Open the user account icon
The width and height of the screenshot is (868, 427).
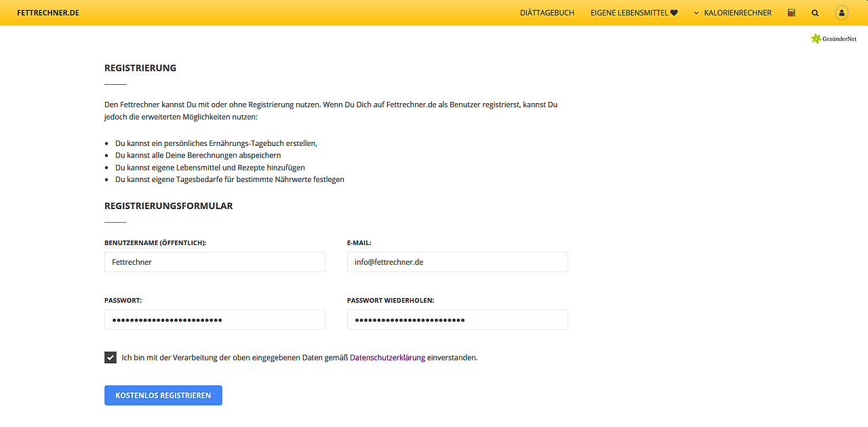click(841, 12)
